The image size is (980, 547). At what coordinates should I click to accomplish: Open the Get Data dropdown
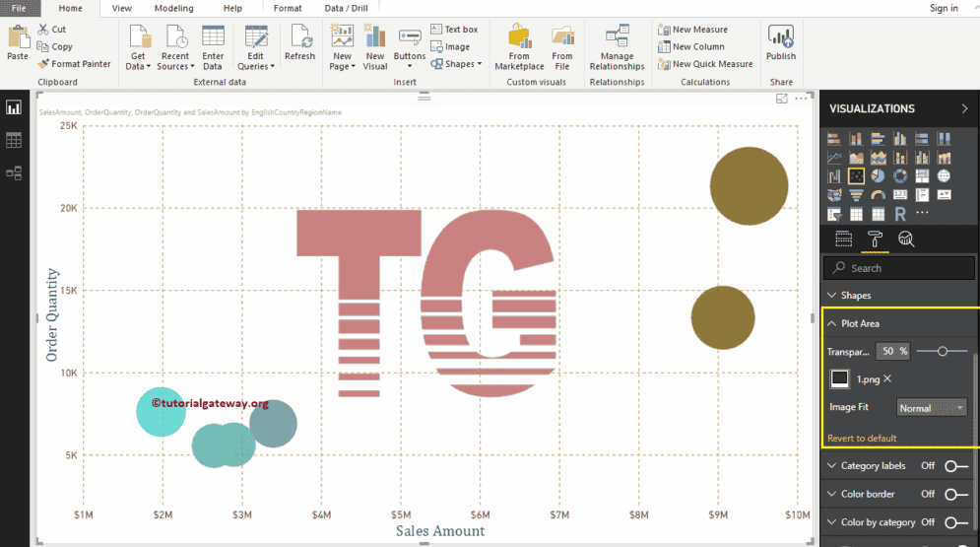pyautogui.click(x=138, y=47)
